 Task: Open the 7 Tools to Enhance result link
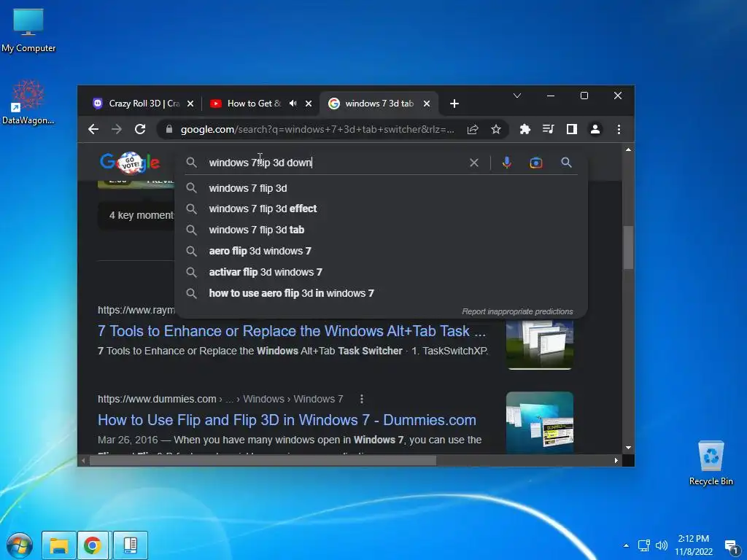tap(292, 331)
